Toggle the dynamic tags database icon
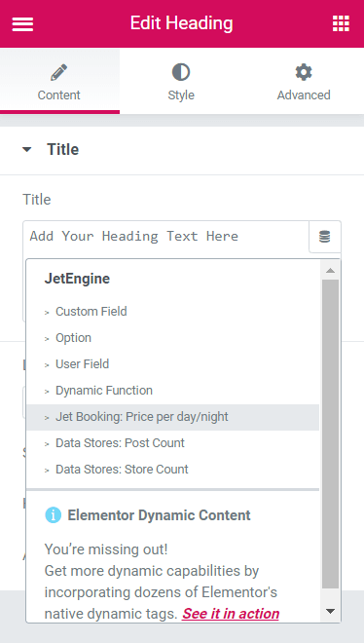The width and height of the screenshot is (364, 643). click(x=325, y=237)
